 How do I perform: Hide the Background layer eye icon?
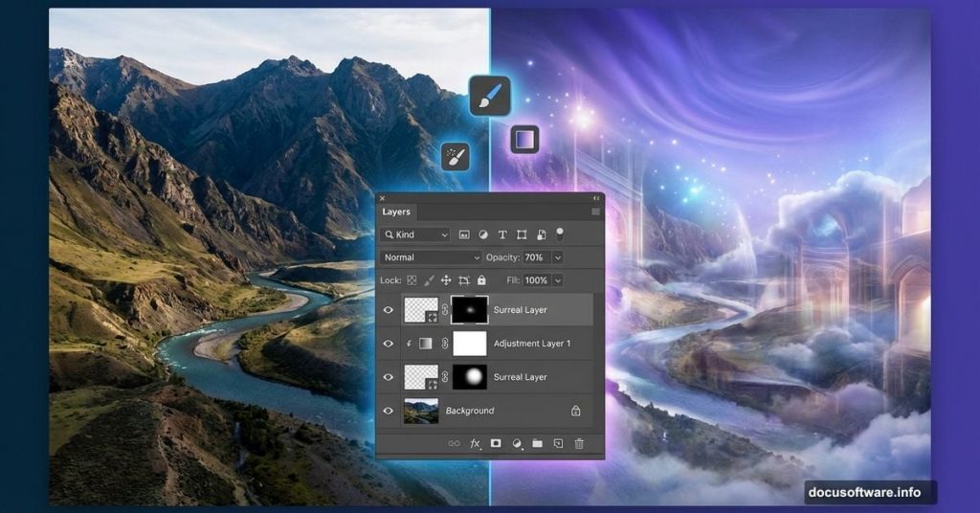click(x=389, y=411)
